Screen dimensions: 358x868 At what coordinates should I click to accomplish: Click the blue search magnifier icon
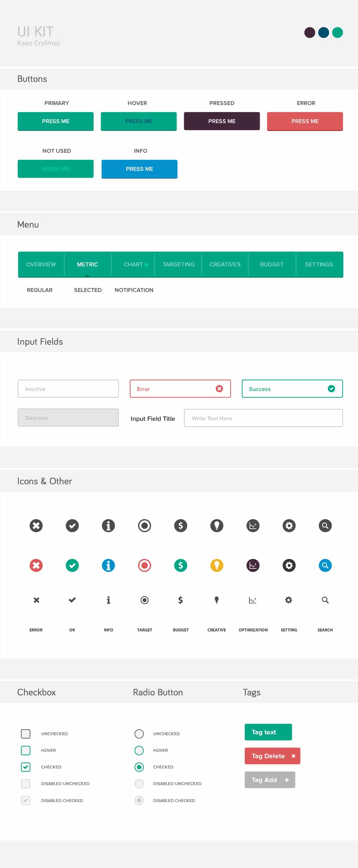point(325,565)
